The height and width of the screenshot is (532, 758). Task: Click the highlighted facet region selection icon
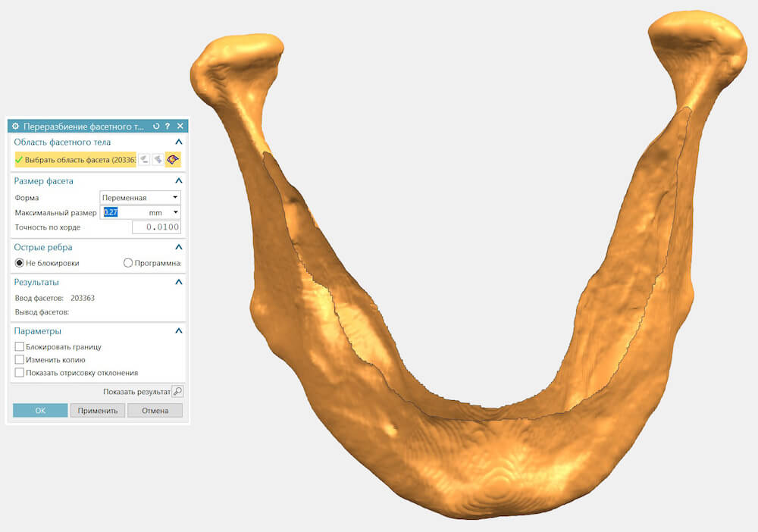click(173, 159)
